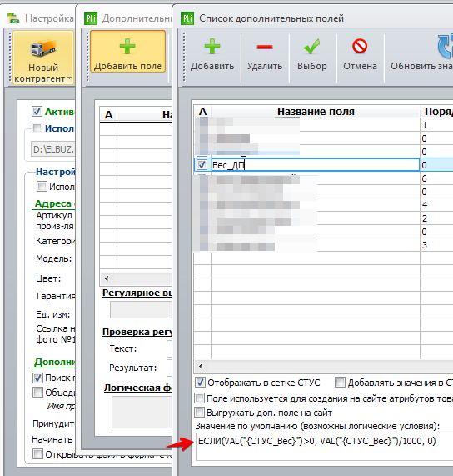Image resolution: width=453 pixels, height=476 pixels.
Task: Toggle Добавлять значения в СТУС checkbox
Action: pos(340,383)
